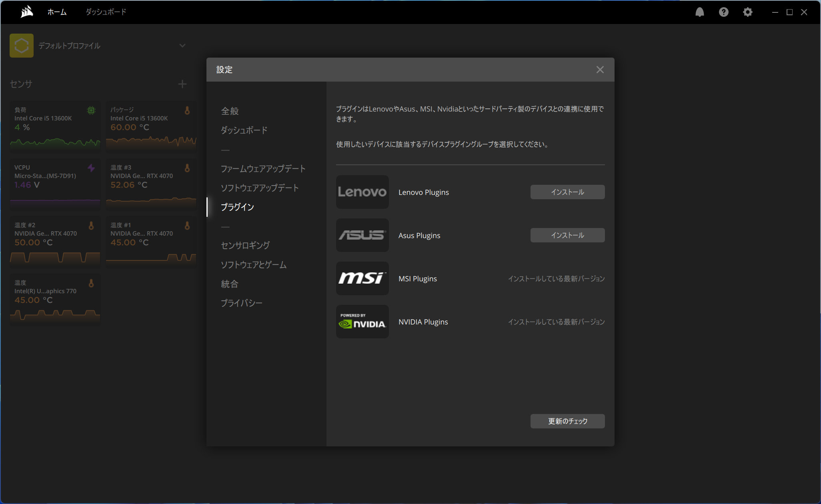Image resolution: width=821 pixels, height=504 pixels.
Task: Switch to the ダッシュボード top tab
Action: point(106,12)
